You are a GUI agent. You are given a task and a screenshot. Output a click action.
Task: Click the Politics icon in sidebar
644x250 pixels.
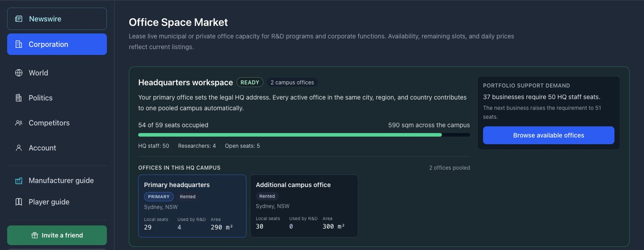pyautogui.click(x=19, y=98)
